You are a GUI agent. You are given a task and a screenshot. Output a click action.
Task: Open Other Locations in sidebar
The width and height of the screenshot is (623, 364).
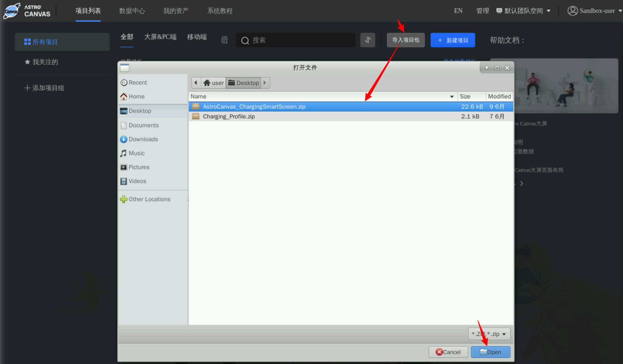point(149,199)
